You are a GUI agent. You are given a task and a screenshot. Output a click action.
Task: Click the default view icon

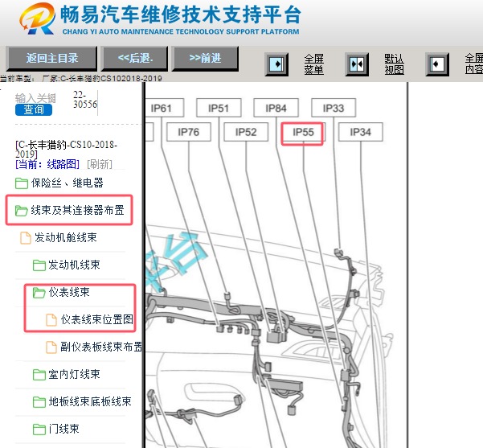(357, 64)
